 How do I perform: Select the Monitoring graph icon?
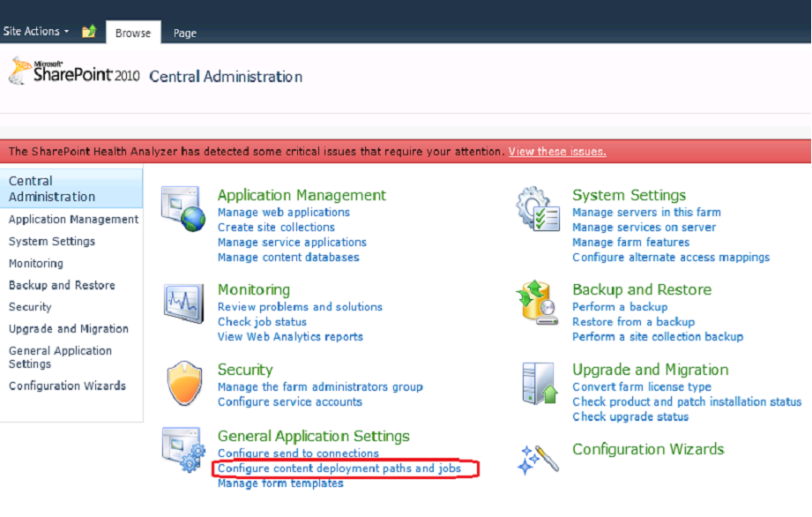(183, 303)
